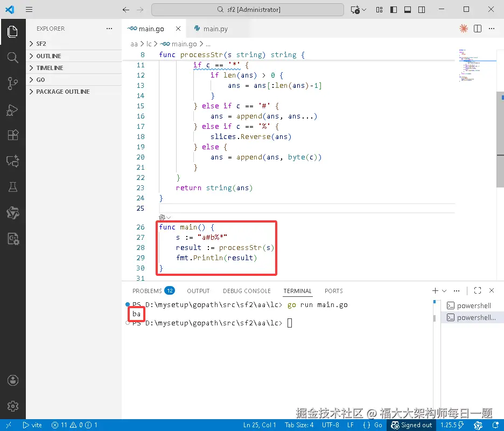Go forward with the right arrow
Screen dimensions: 504x431
(x=140, y=10)
